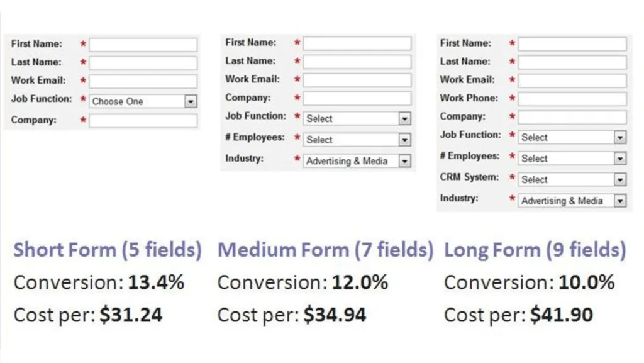The width and height of the screenshot is (644, 363).
Task: Click the Short Form (5 fields) heading
Action: [x=107, y=250]
